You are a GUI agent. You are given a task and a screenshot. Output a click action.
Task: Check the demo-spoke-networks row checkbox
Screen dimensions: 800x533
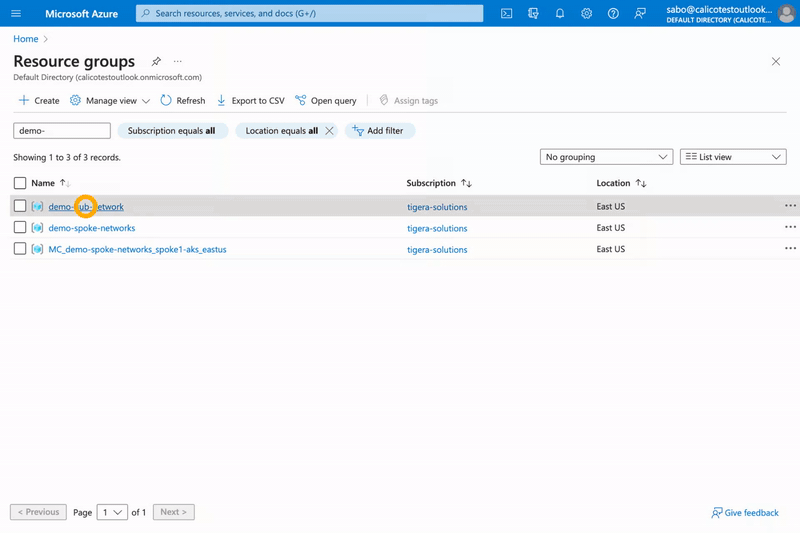coord(20,227)
